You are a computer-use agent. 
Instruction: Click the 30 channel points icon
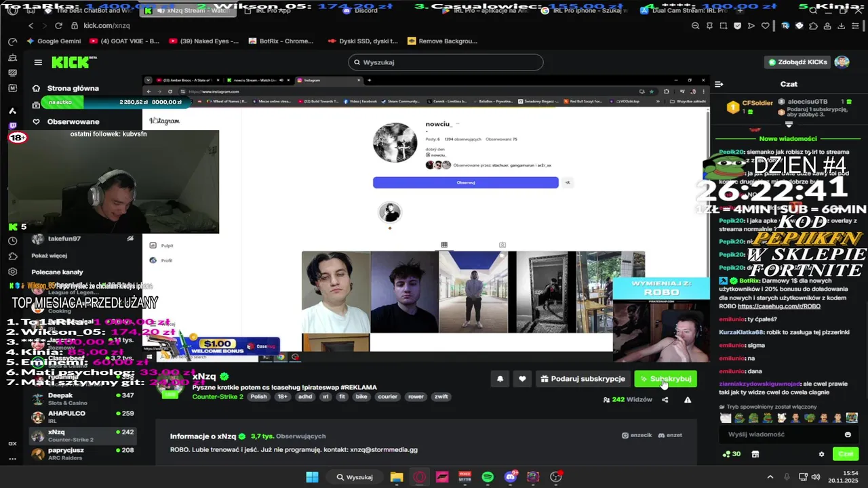coord(732,454)
